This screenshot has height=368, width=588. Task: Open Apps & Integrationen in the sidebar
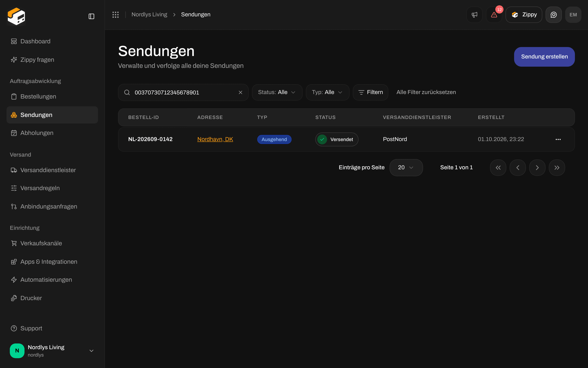pyautogui.click(x=52, y=261)
